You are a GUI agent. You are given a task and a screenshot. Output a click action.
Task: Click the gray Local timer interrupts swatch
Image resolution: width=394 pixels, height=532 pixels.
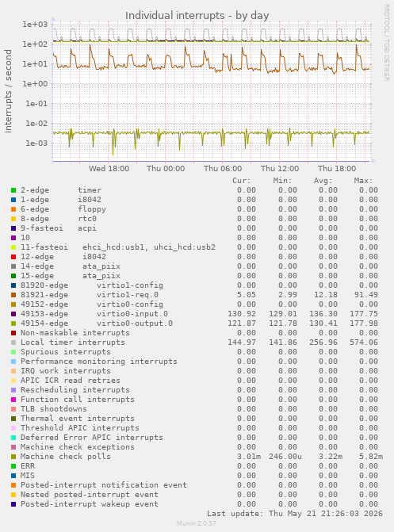[x=13, y=343]
